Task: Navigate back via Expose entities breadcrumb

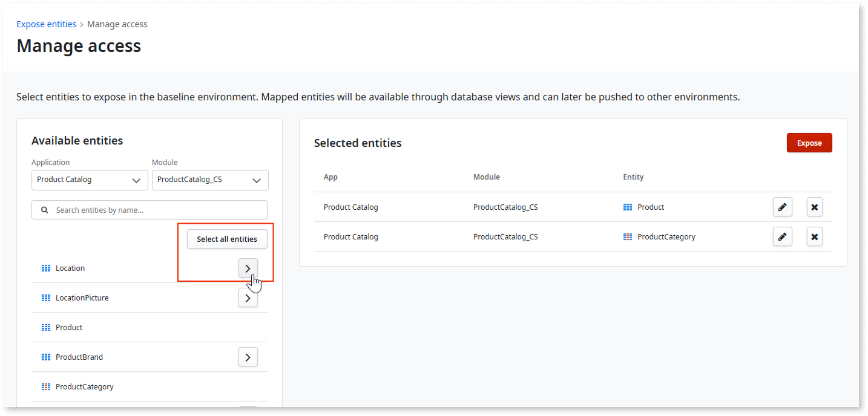Action: pos(46,24)
